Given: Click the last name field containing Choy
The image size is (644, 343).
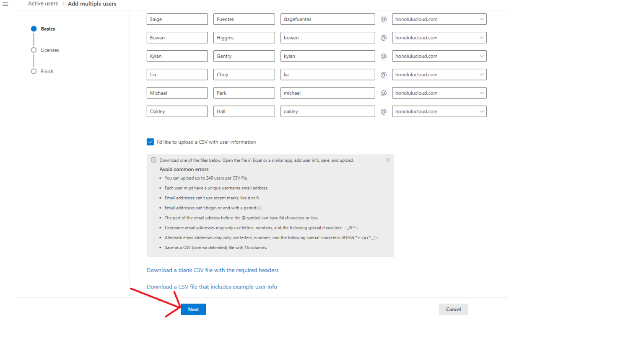Looking at the screenshot, I should pos(244,74).
